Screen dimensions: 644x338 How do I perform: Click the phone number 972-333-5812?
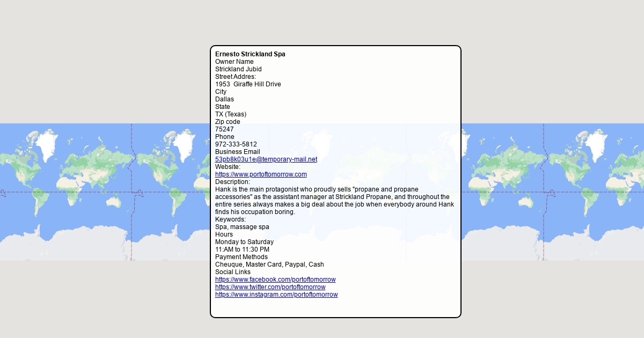click(x=236, y=144)
